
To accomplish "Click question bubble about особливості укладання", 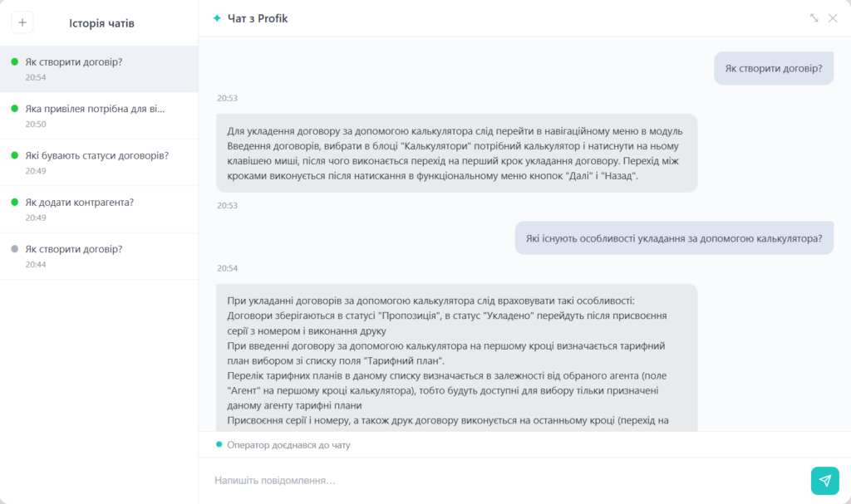I will (x=674, y=238).
